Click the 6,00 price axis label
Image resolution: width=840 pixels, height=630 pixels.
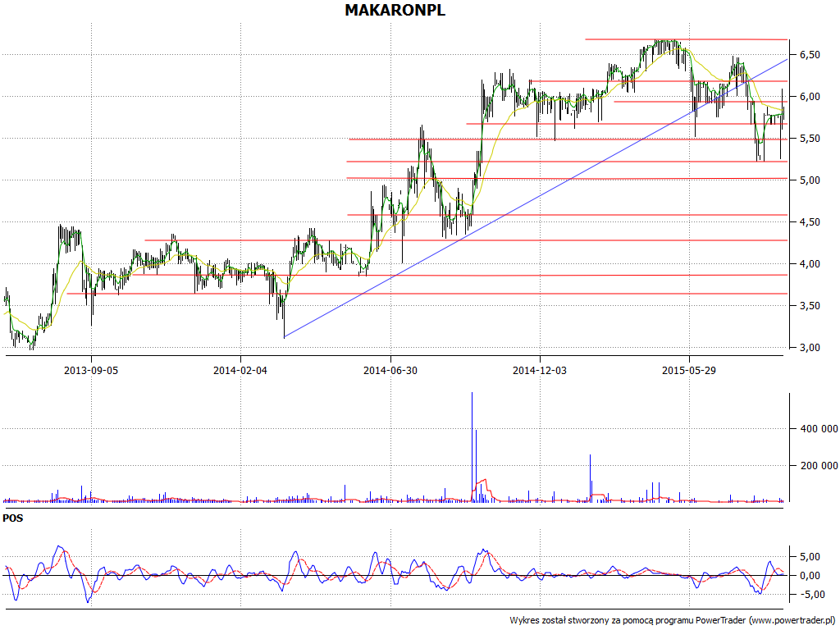(810, 97)
